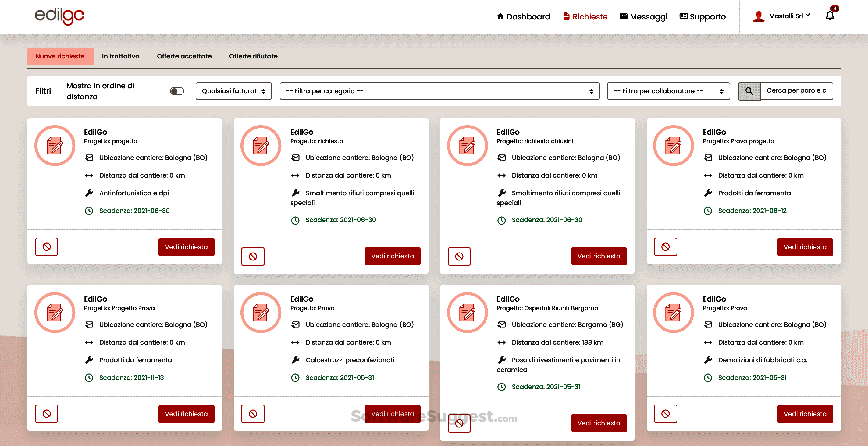
Task: Click the wrench icon beside Antinfortunistica e dpi
Action: [x=89, y=193]
